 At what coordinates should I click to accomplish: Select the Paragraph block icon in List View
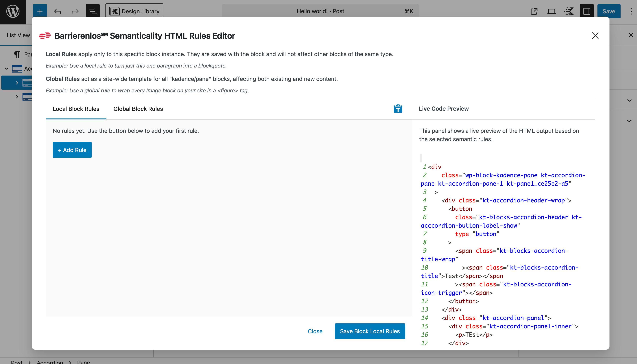click(17, 54)
